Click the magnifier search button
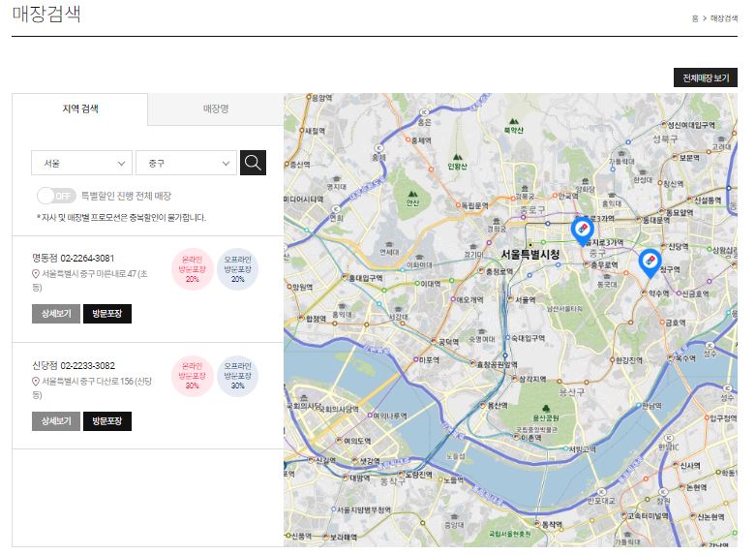This screenshot has width=756, height=555. pyautogui.click(x=253, y=163)
